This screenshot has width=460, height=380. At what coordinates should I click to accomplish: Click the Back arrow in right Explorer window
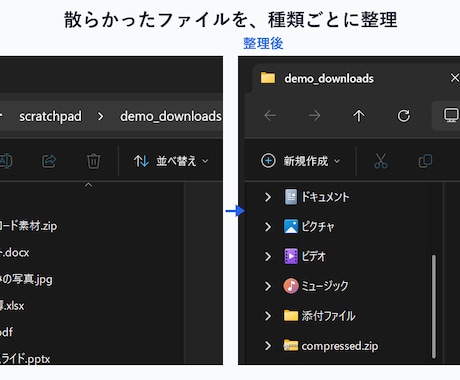[x=270, y=116]
